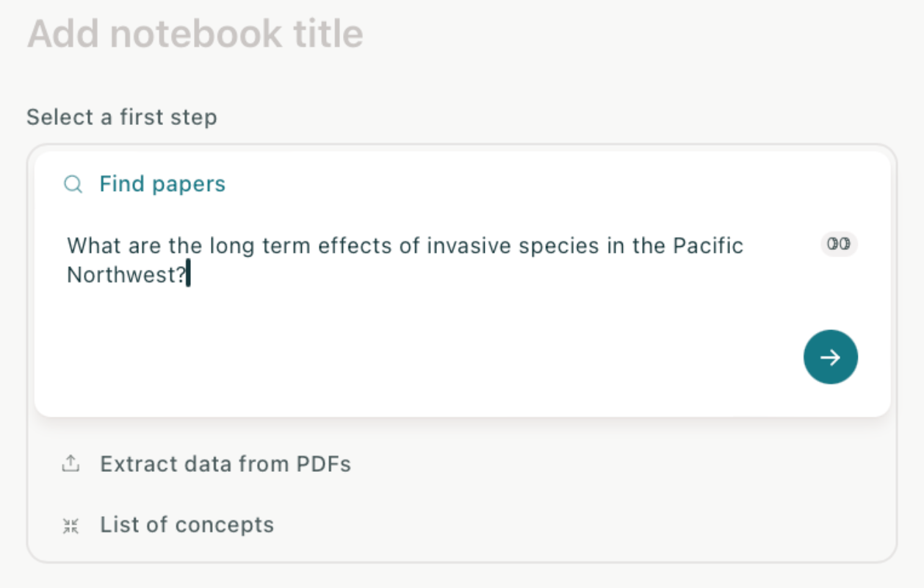Choose Extract data from PDFs as first step

point(225,464)
